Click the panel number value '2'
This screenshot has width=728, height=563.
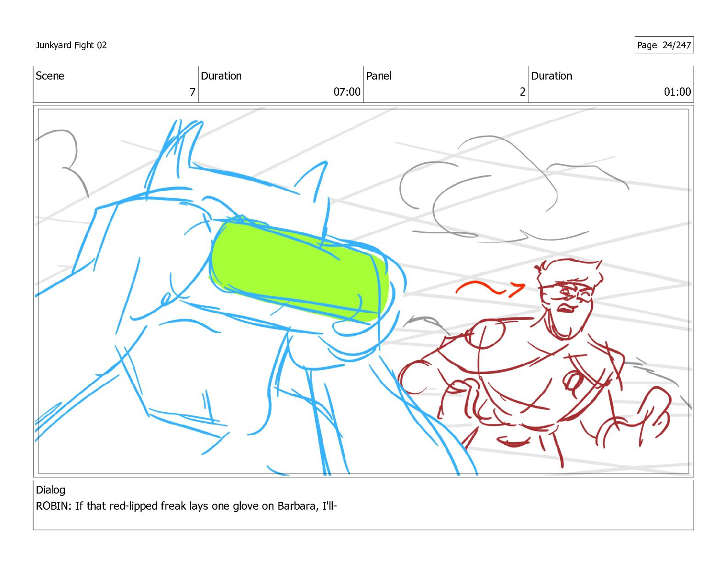click(x=523, y=92)
